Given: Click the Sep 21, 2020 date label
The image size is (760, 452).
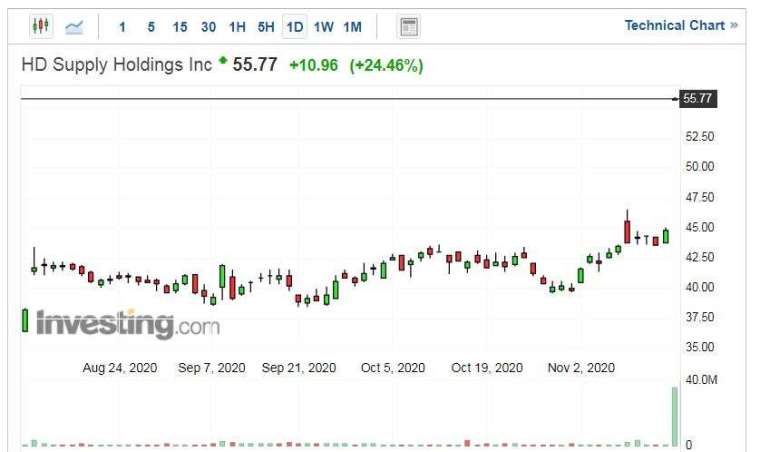Looking at the screenshot, I should point(299,368).
